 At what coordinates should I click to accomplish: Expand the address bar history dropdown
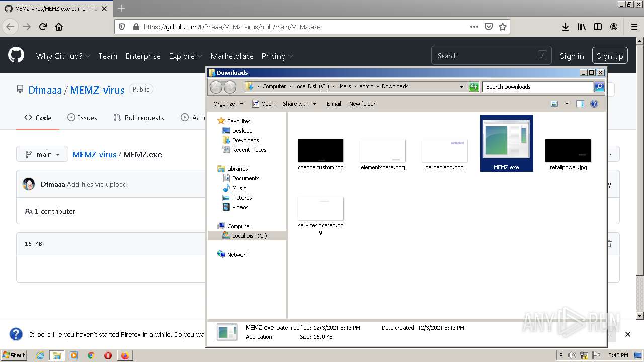pos(461,87)
